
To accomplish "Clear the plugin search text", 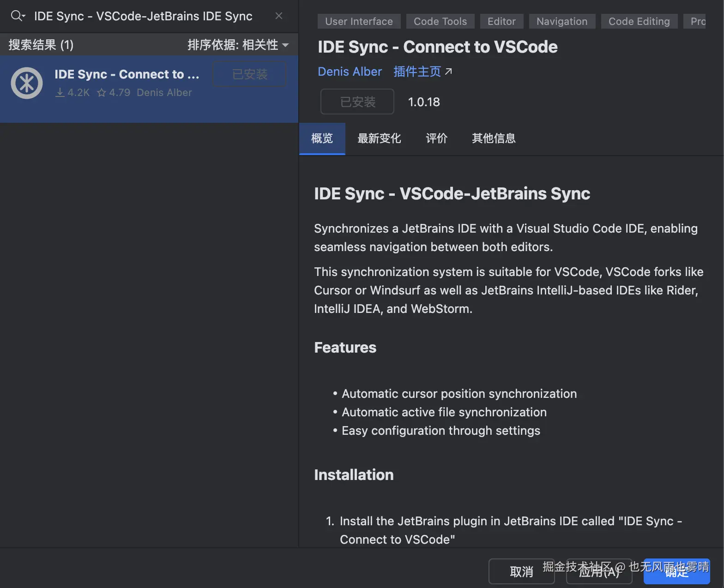I will 279,16.
